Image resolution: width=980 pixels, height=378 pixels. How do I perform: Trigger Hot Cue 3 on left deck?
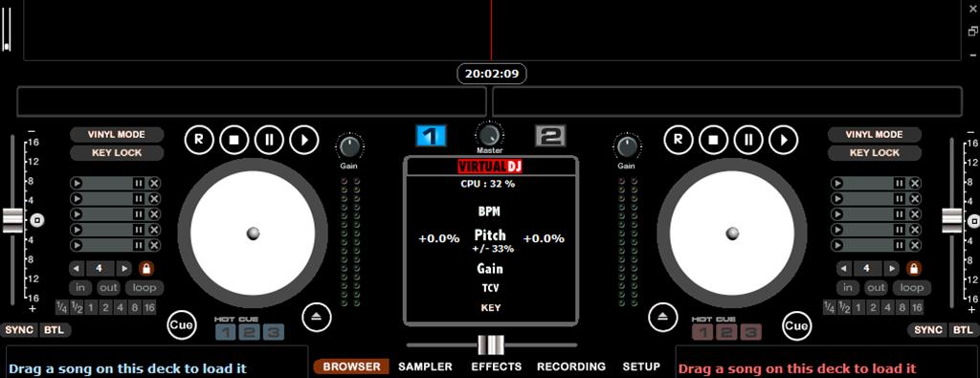click(273, 332)
